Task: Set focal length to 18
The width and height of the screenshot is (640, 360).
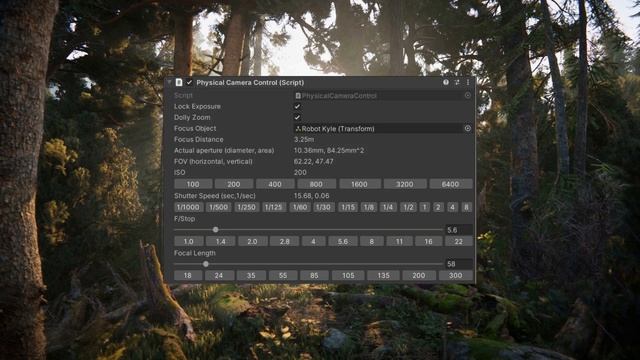Action: pyautogui.click(x=188, y=276)
